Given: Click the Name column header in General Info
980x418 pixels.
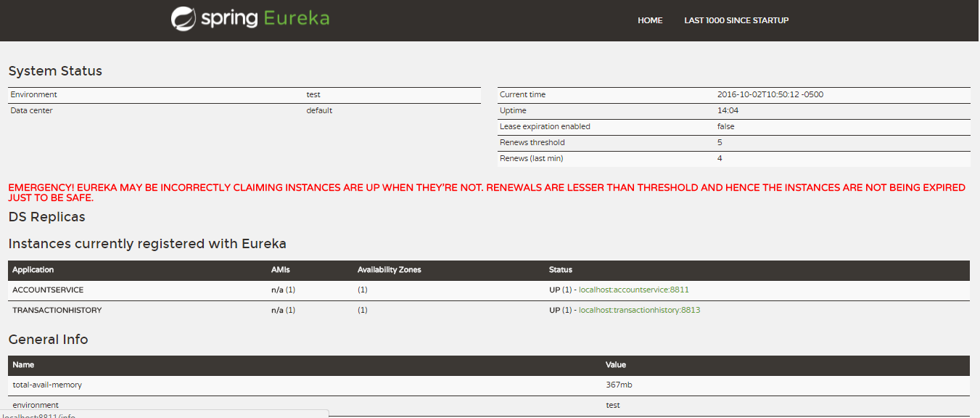Looking at the screenshot, I should 23,365.
